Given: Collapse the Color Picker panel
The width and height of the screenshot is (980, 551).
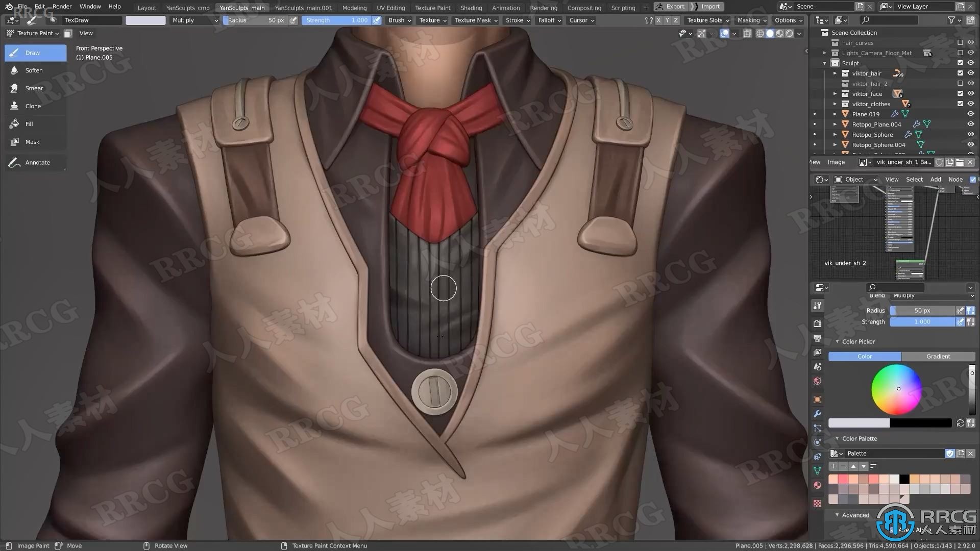Looking at the screenshot, I should (837, 342).
